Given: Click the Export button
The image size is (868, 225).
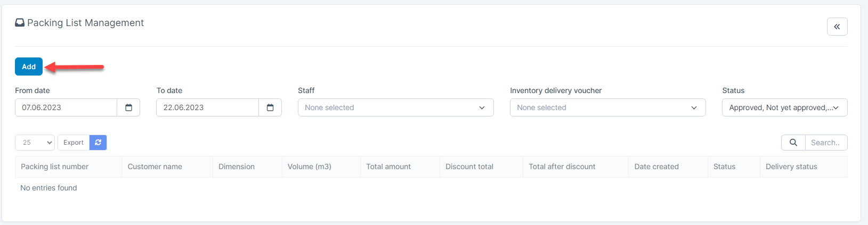Looking at the screenshot, I should pos(74,143).
